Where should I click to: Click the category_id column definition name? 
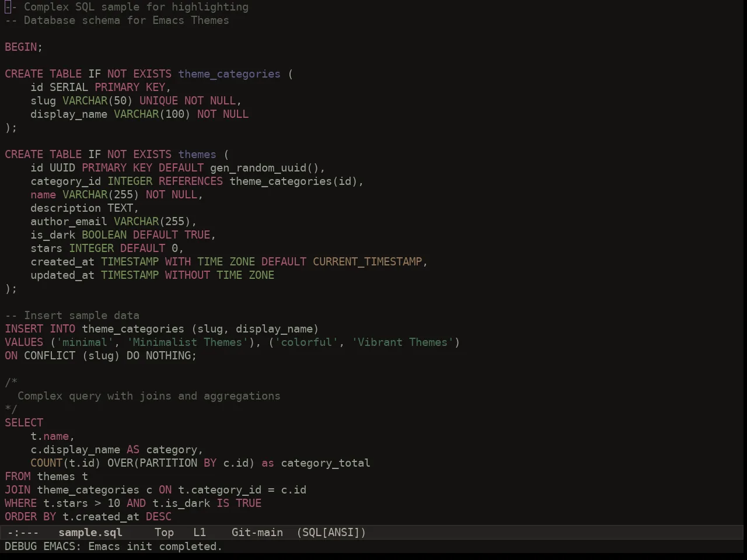[x=66, y=181]
